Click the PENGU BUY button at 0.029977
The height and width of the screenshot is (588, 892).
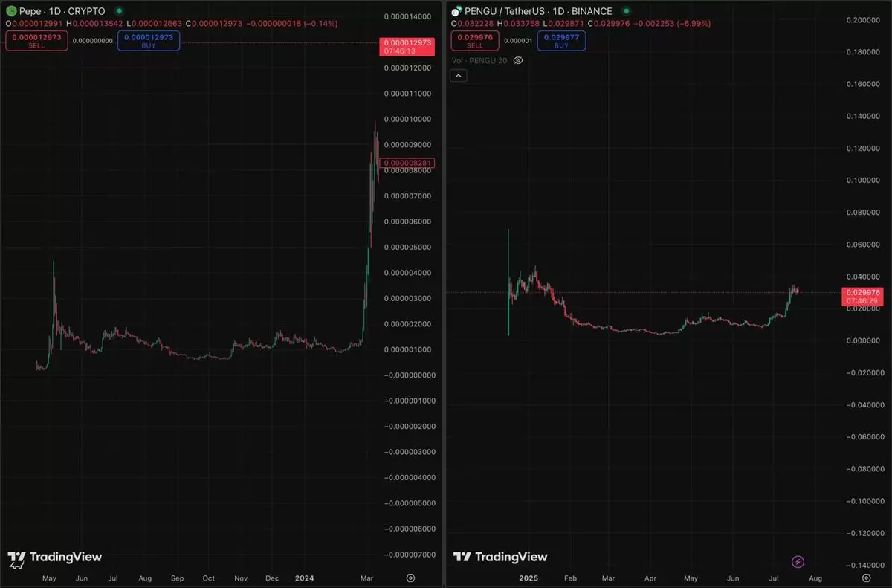click(x=561, y=40)
